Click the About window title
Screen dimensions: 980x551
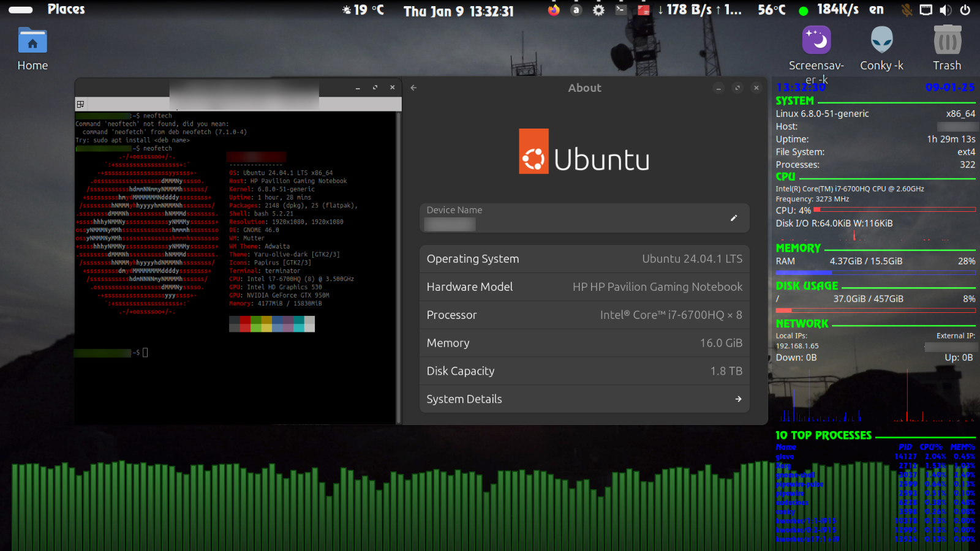pyautogui.click(x=584, y=88)
